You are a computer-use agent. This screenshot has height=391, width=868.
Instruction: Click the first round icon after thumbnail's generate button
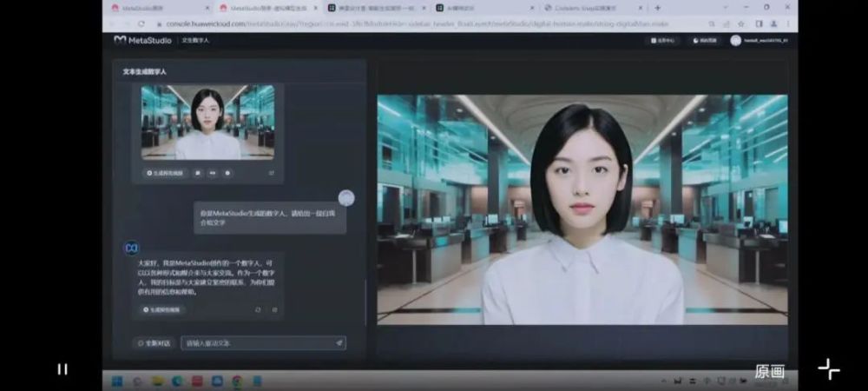pos(198,173)
